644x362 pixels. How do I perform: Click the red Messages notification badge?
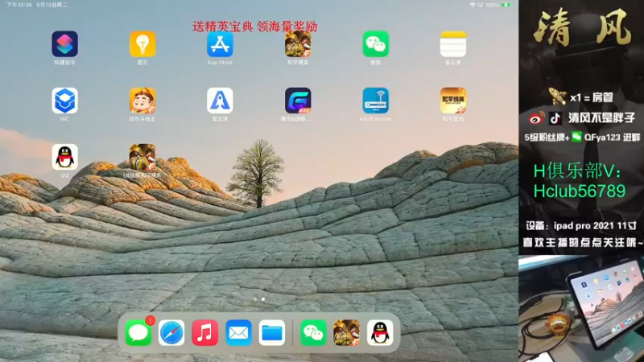[x=151, y=320]
